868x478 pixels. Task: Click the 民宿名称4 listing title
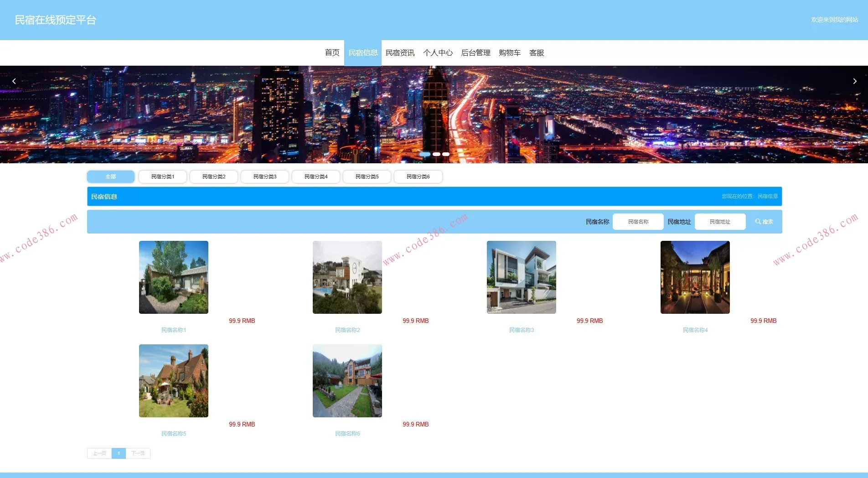point(695,330)
